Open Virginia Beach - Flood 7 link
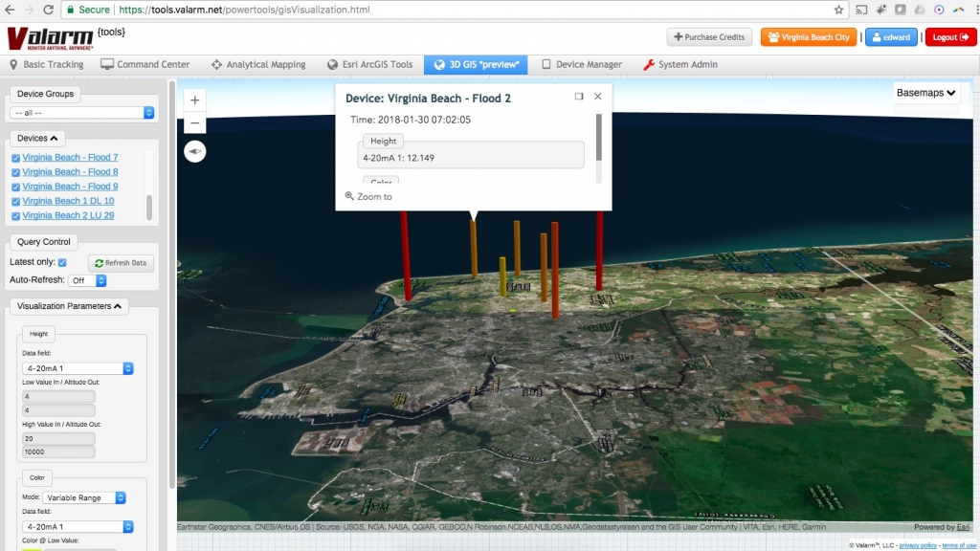Viewport: 980px width, 551px height. [x=70, y=158]
